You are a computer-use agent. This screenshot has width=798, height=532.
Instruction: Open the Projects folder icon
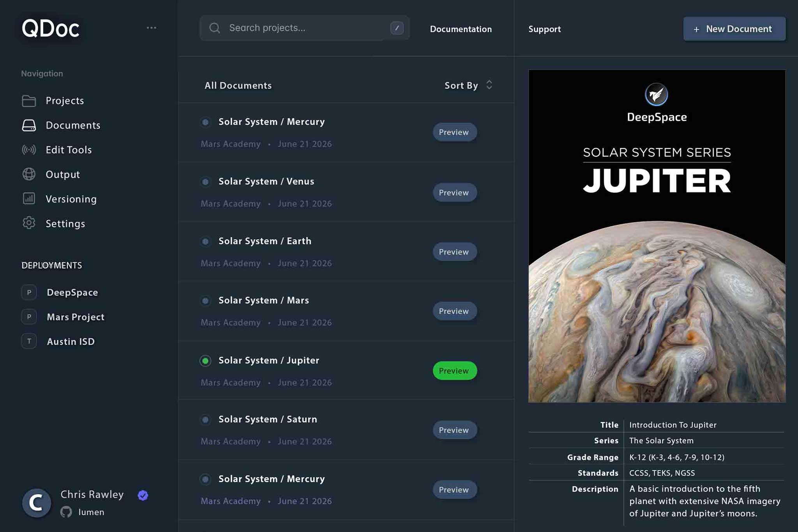pos(29,101)
